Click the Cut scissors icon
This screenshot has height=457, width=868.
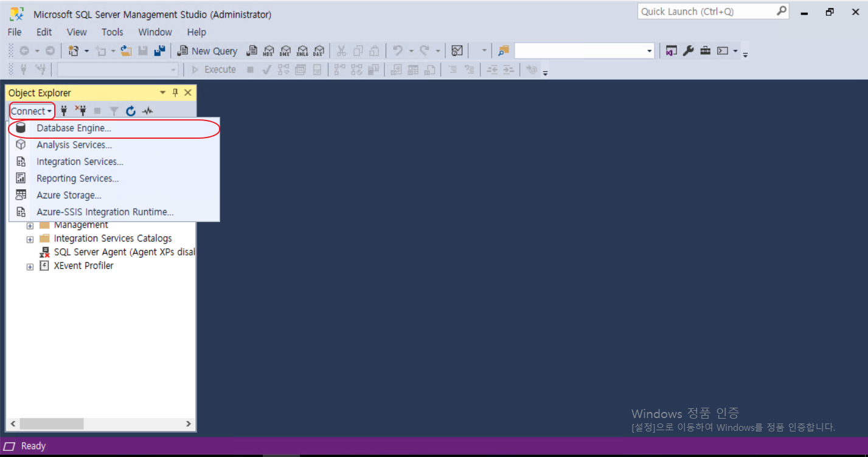[x=341, y=51]
